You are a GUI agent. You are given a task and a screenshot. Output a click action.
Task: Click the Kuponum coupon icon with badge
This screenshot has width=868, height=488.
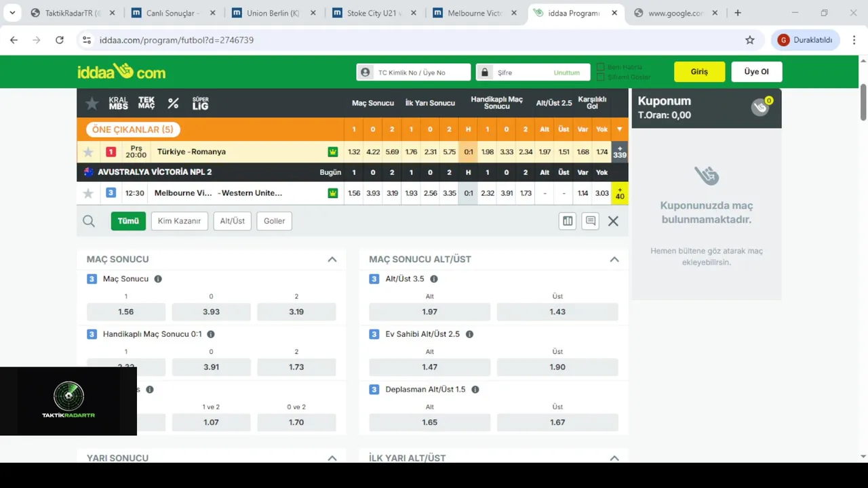pyautogui.click(x=762, y=106)
